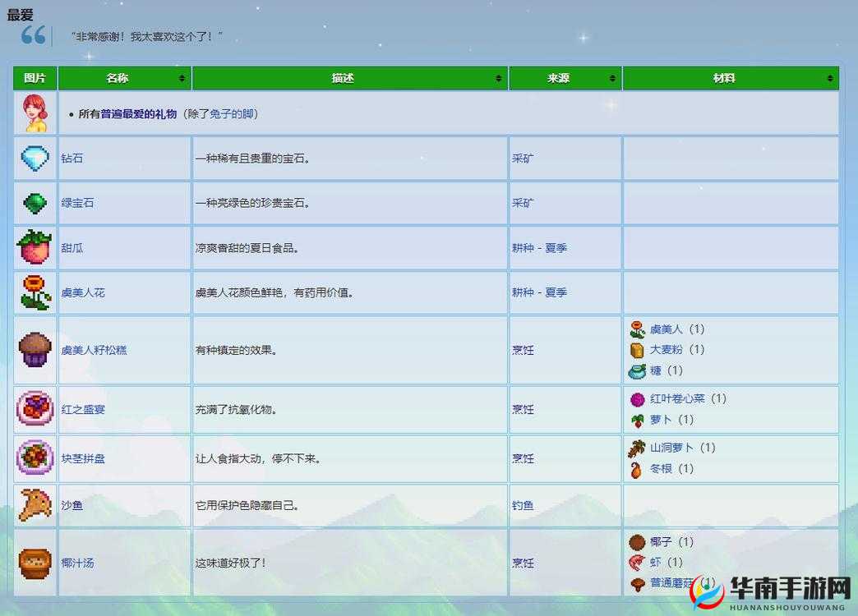Sort the 描述 column
This screenshot has width=858, height=616.
pyautogui.click(x=497, y=78)
